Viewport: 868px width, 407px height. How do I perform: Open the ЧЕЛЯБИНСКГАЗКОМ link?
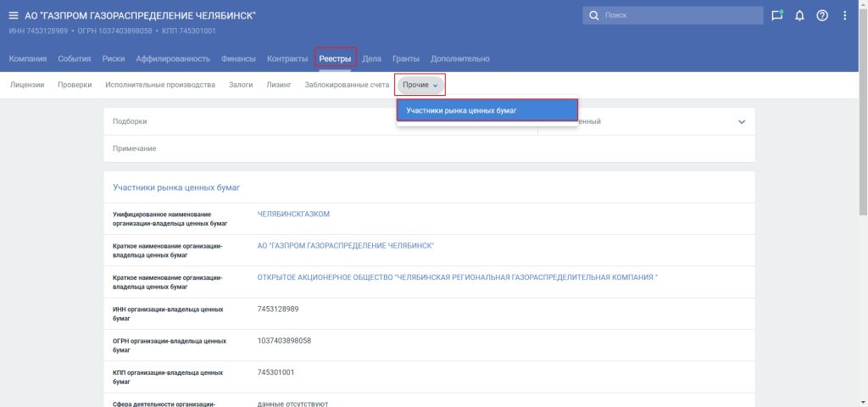293,215
